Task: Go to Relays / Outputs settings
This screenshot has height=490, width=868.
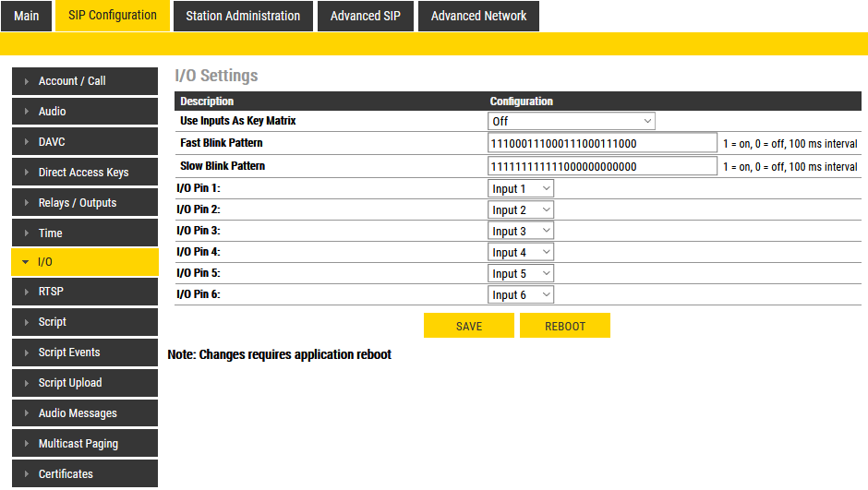Action: (84, 203)
